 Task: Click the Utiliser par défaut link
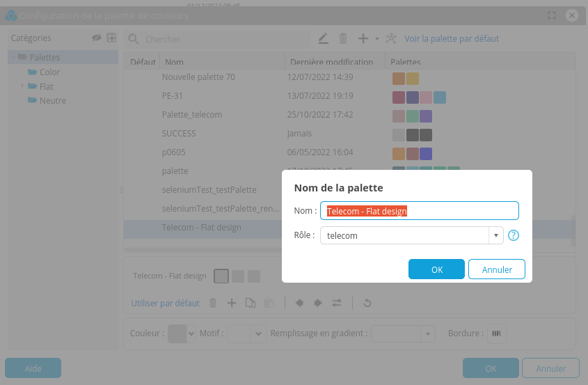tap(165, 304)
